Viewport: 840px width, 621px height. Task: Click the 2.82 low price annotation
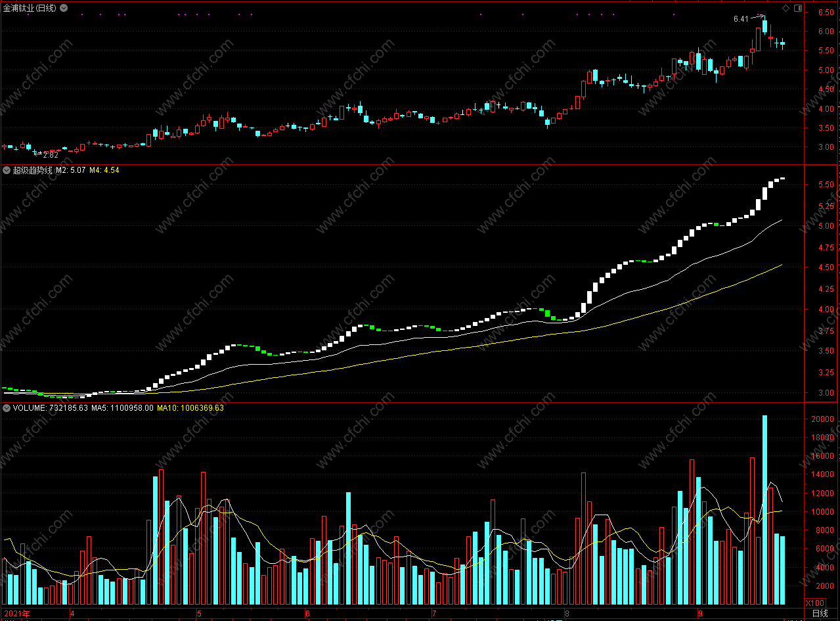pos(51,155)
